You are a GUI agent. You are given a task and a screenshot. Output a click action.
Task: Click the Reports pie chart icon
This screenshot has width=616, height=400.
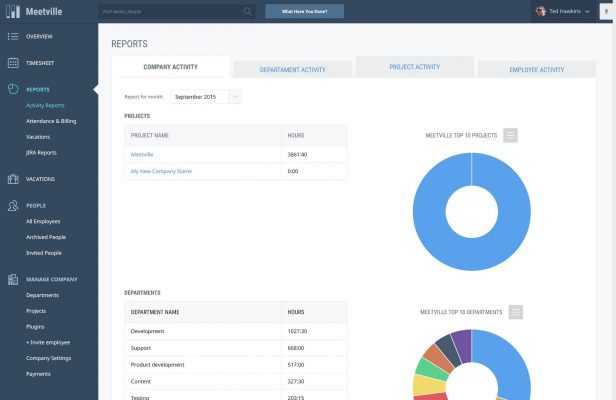[x=13, y=89]
